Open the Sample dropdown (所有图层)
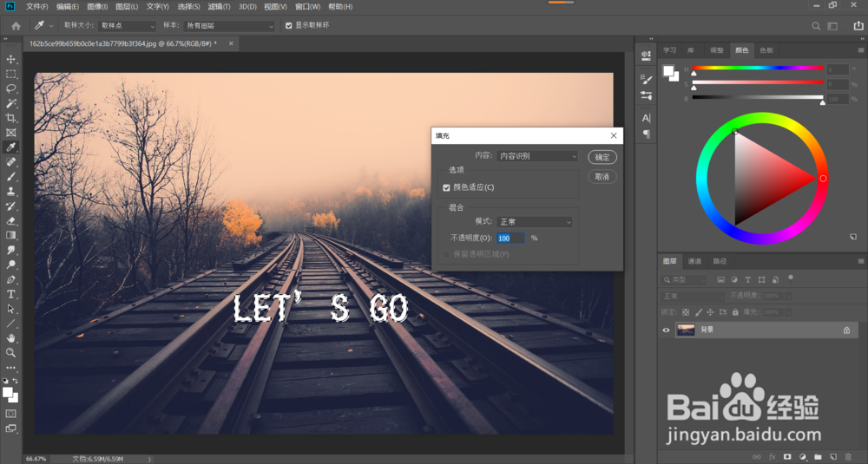Image resolution: width=868 pixels, height=464 pixels. (x=229, y=25)
